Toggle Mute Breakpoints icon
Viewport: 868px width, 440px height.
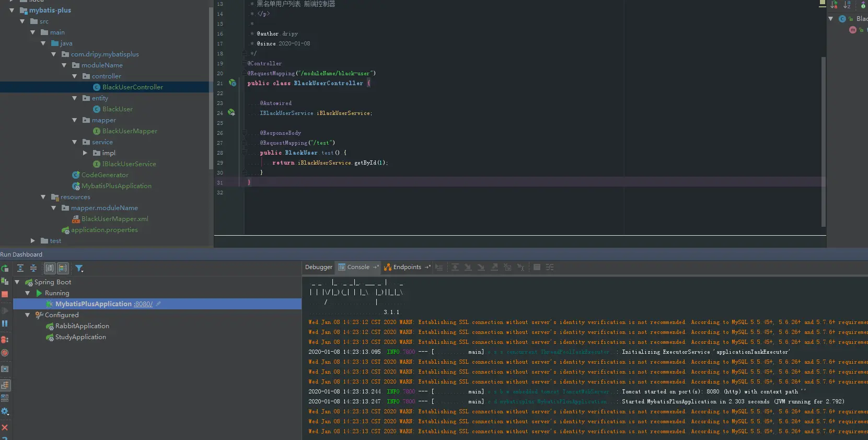point(5,353)
